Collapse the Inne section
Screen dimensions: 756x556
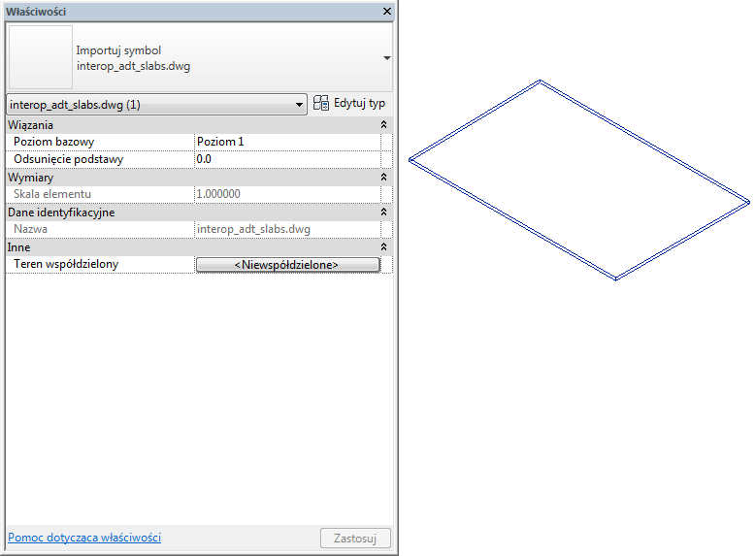click(383, 246)
